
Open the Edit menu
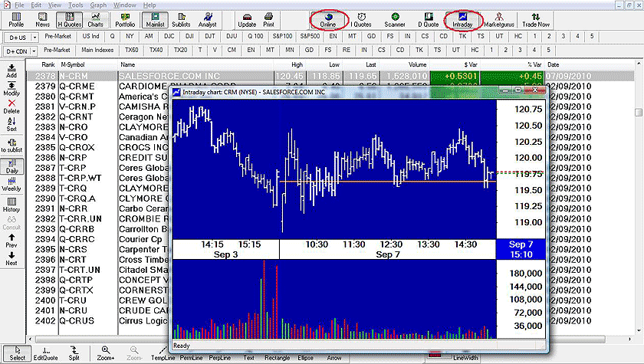[36, 5]
